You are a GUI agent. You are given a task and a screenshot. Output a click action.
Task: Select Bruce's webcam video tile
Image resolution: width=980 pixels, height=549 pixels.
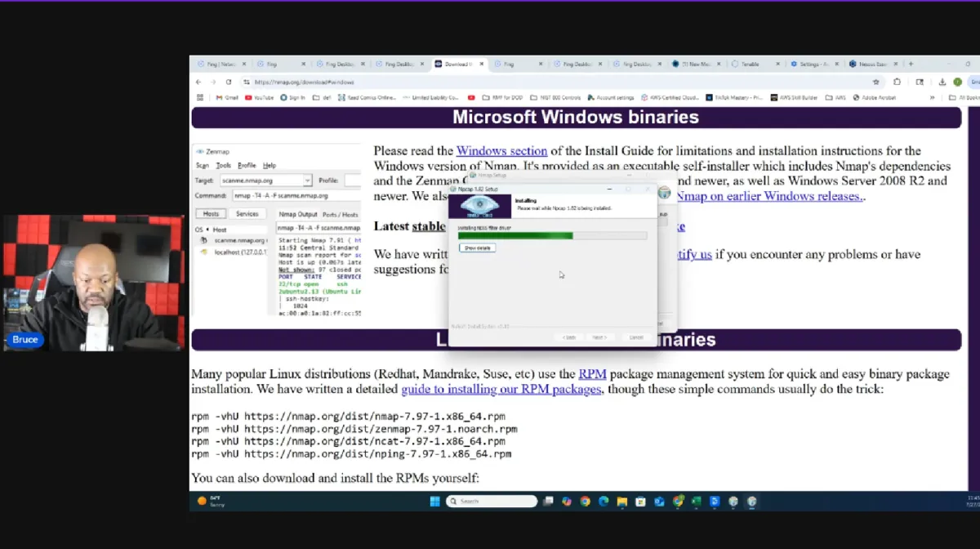coord(93,283)
